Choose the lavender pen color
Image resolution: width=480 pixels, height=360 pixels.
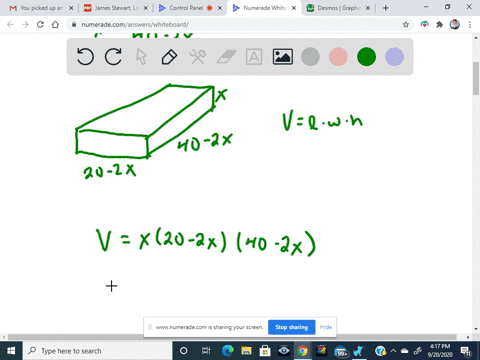click(x=395, y=57)
